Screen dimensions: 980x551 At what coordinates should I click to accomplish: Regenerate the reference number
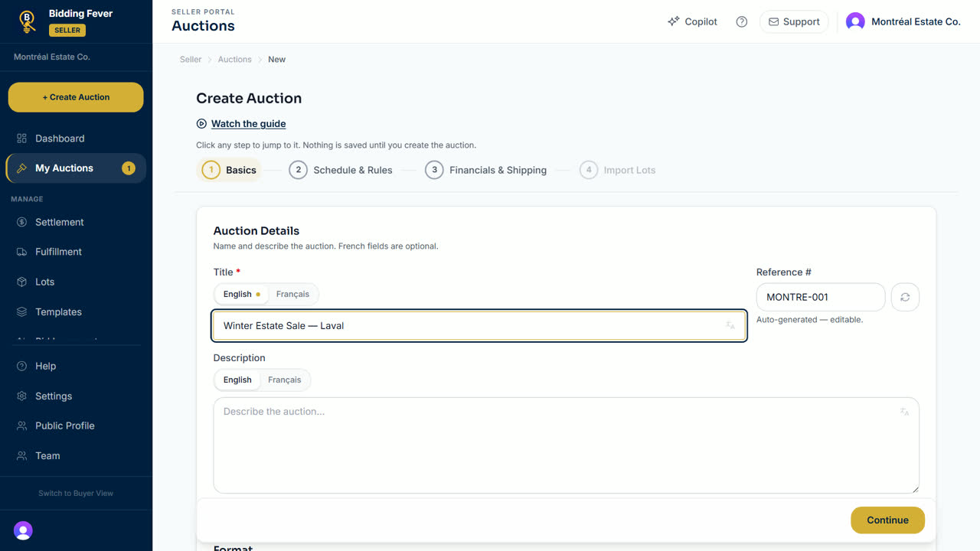pos(905,297)
